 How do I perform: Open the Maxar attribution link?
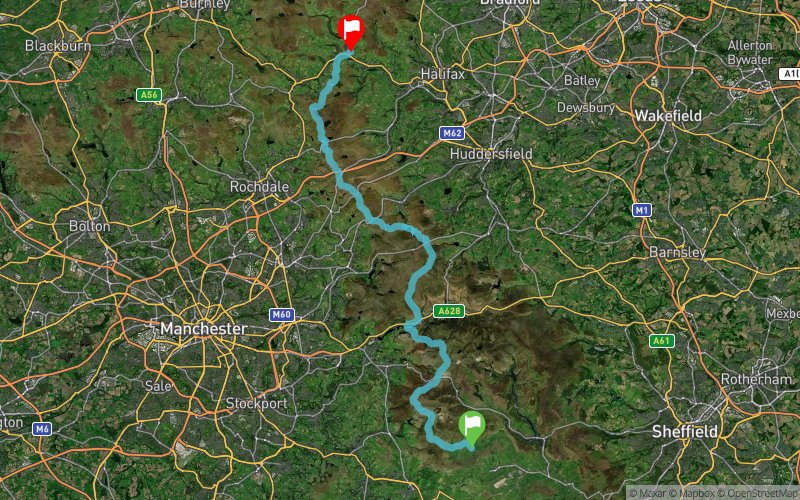[647, 493]
